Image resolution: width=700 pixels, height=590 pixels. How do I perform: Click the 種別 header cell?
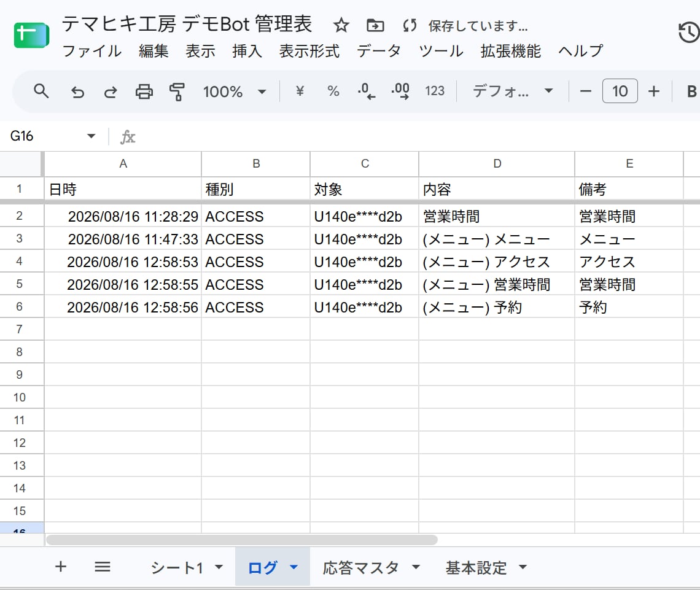(256, 189)
